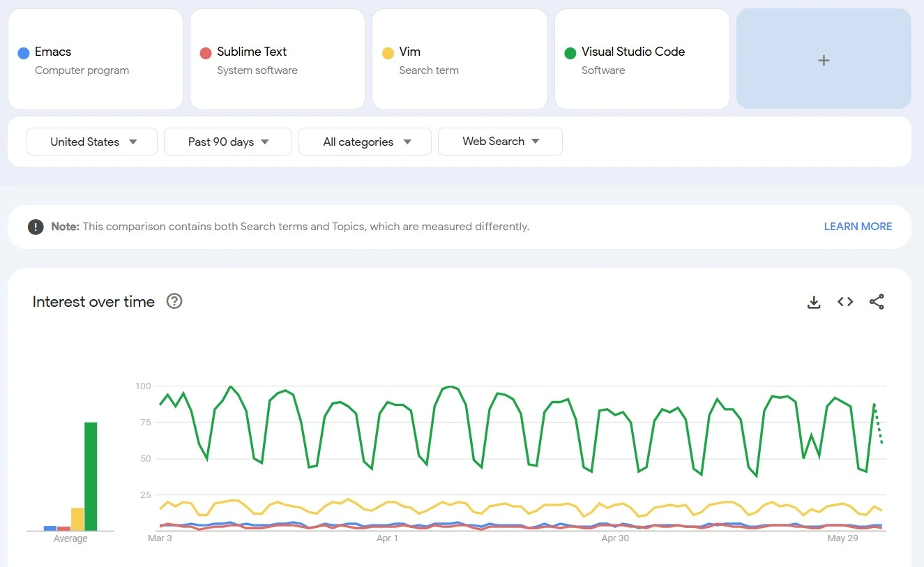Edit the Sublime Text term card

278,59
